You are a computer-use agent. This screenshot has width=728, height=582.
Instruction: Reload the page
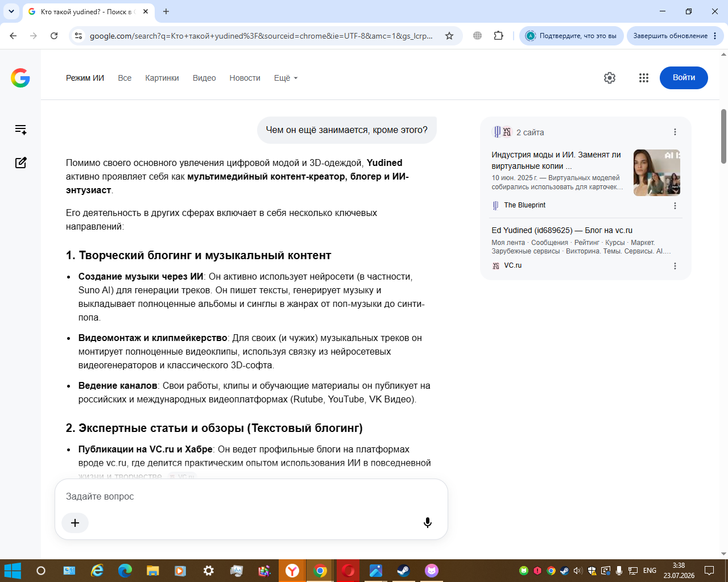click(x=54, y=36)
